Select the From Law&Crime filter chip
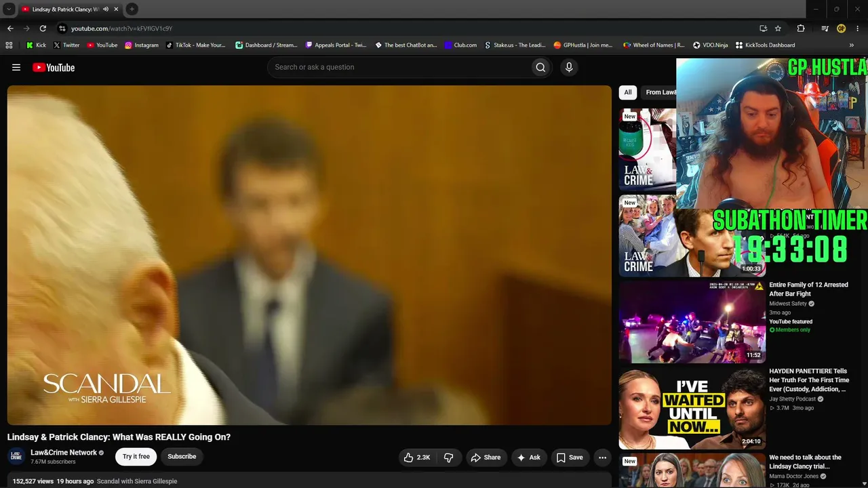The width and height of the screenshot is (868, 488). (x=660, y=92)
